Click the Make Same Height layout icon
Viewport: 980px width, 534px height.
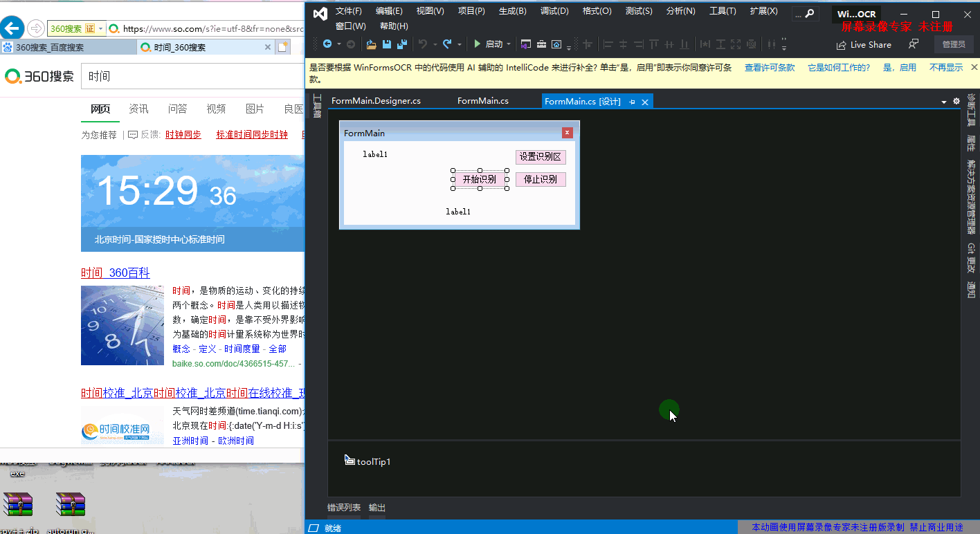[x=720, y=44]
